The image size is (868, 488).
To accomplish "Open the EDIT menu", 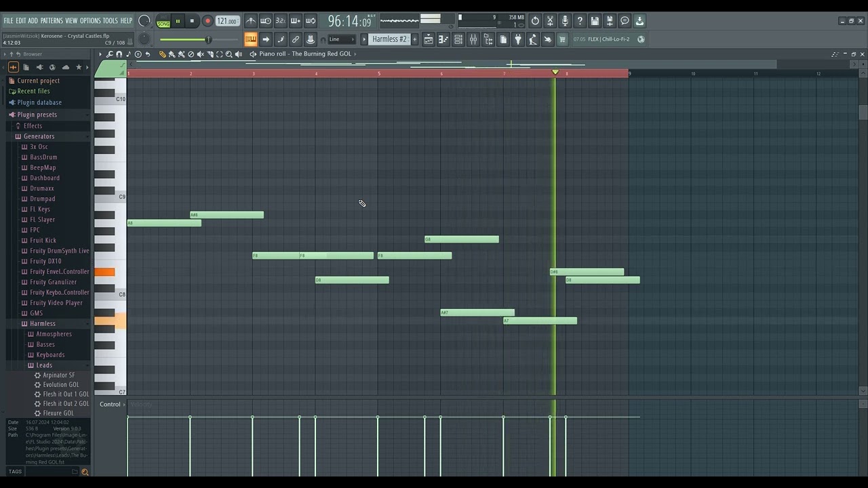I will tap(20, 21).
